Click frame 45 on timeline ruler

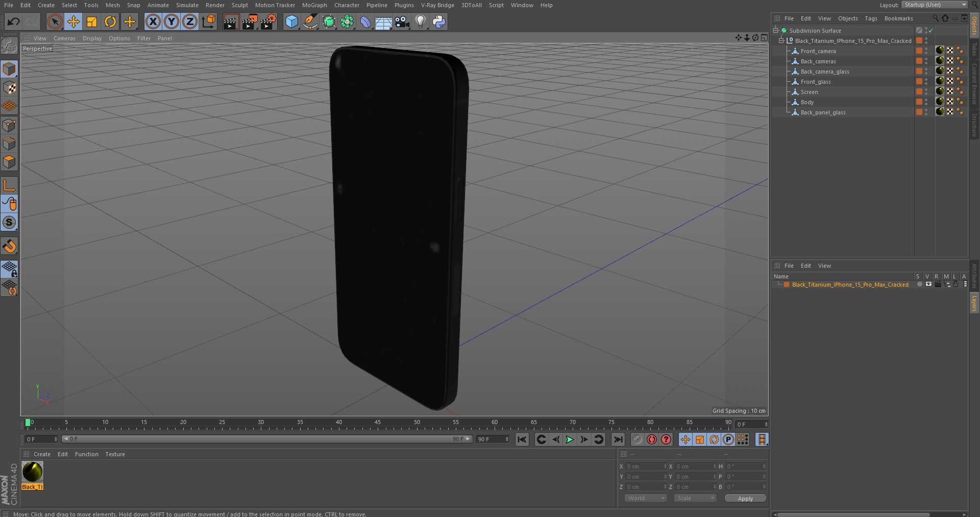tap(378, 423)
